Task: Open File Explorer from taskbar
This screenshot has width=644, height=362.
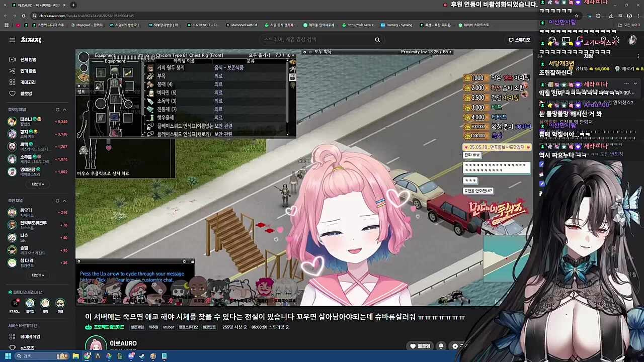Action: click(75, 356)
